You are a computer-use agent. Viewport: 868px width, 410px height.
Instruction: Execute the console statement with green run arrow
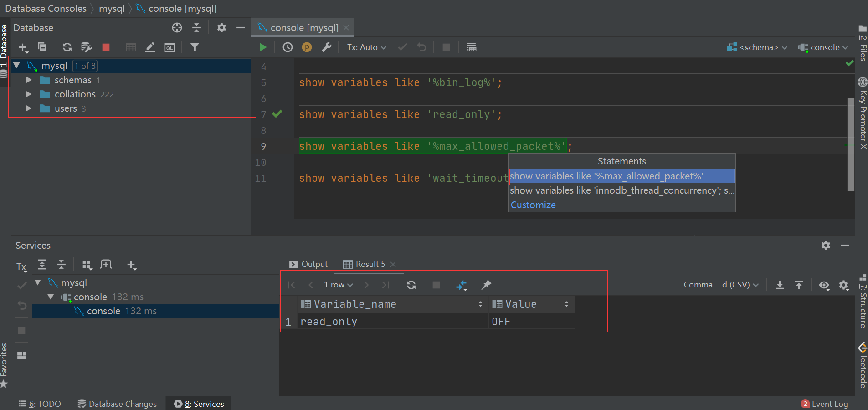point(263,47)
